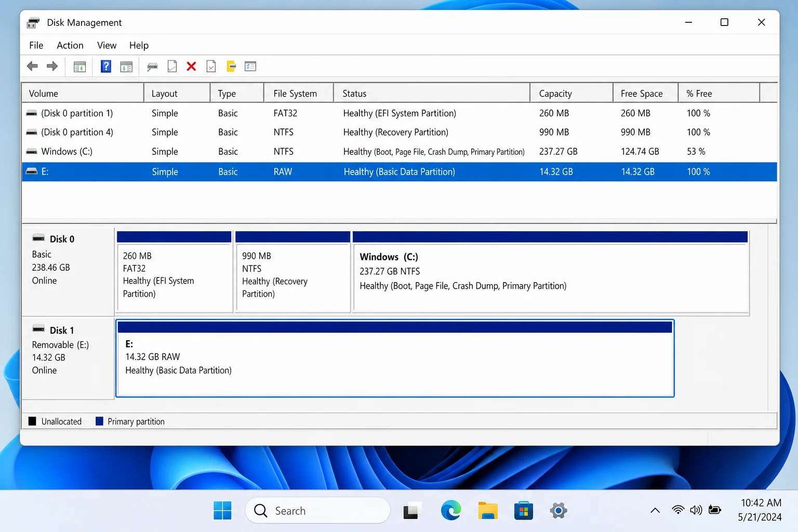Click 124.74 GB free space value
This screenshot has width=798, height=532.
(640, 152)
